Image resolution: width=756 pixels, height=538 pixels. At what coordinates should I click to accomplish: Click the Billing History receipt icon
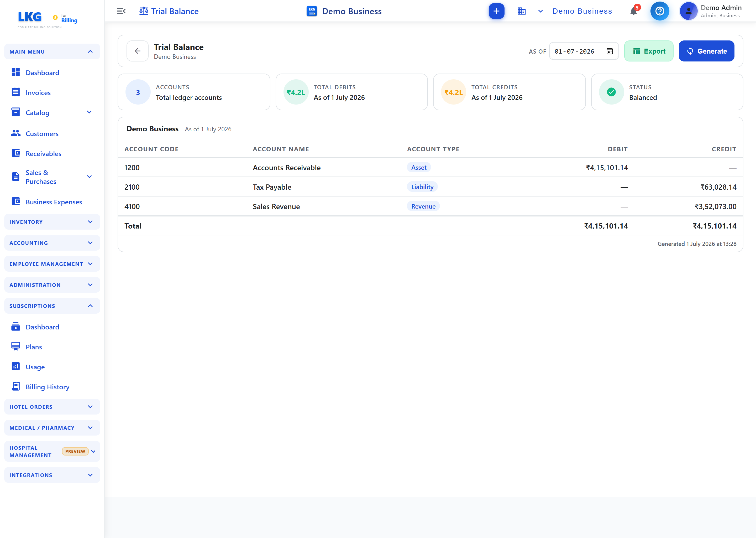click(15, 386)
